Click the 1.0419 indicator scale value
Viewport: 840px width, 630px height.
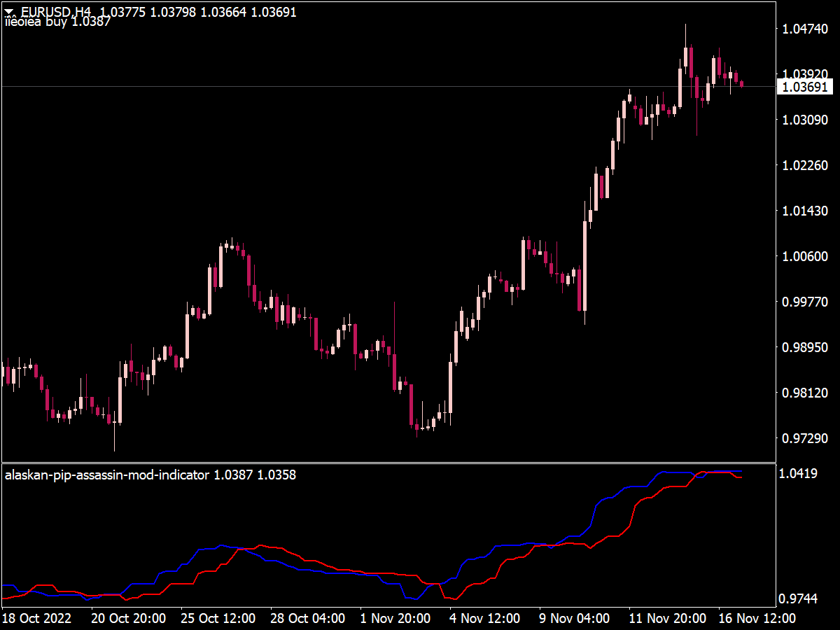coord(799,474)
